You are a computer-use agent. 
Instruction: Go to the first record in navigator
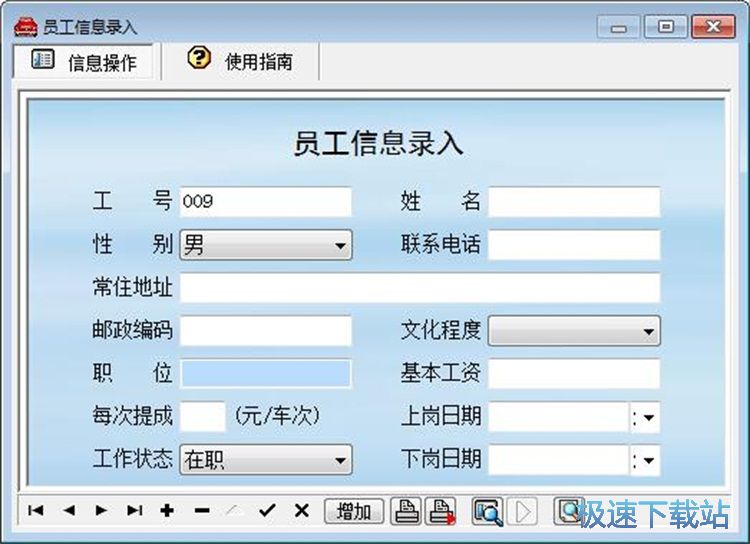click(35, 511)
